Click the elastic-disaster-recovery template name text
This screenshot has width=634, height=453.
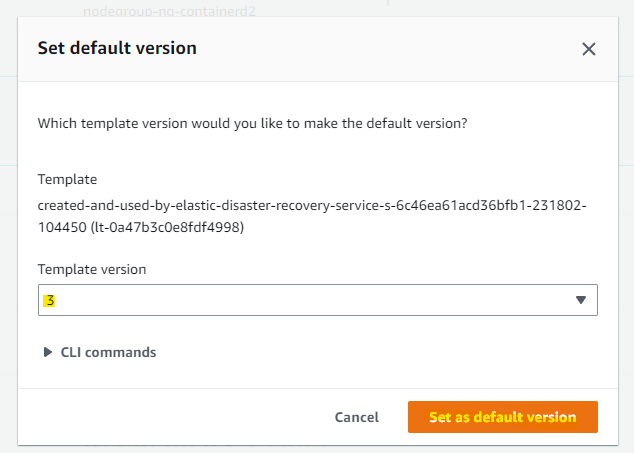[x=300, y=205]
